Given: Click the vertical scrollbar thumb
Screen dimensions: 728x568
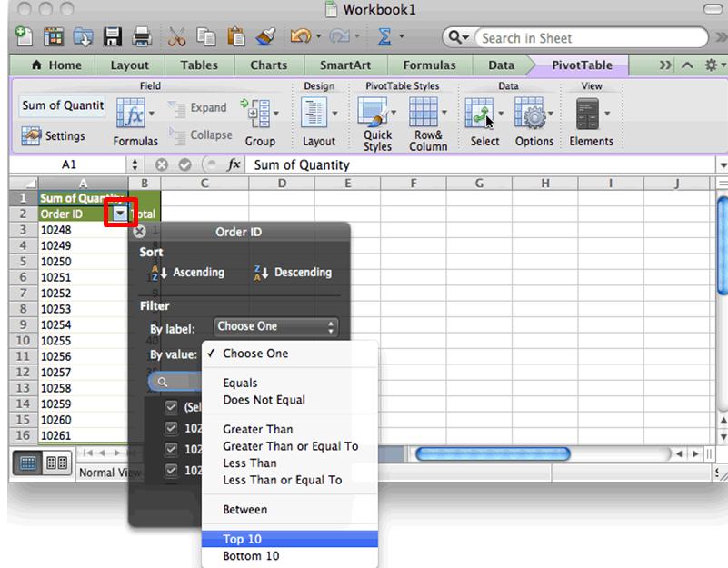Looking at the screenshot, I should (723, 245).
